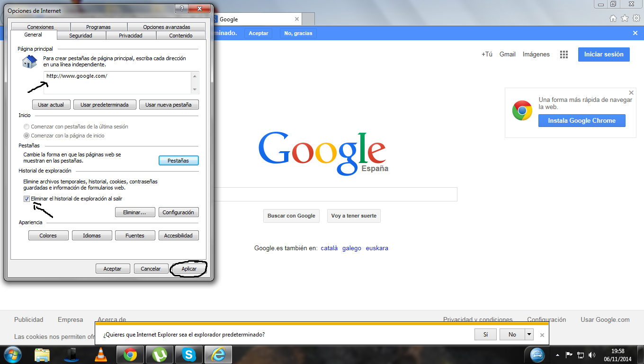The height and width of the screenshot is (364, 644).
Task: Open Skype from the taskbar
Action: click(188, 354)
